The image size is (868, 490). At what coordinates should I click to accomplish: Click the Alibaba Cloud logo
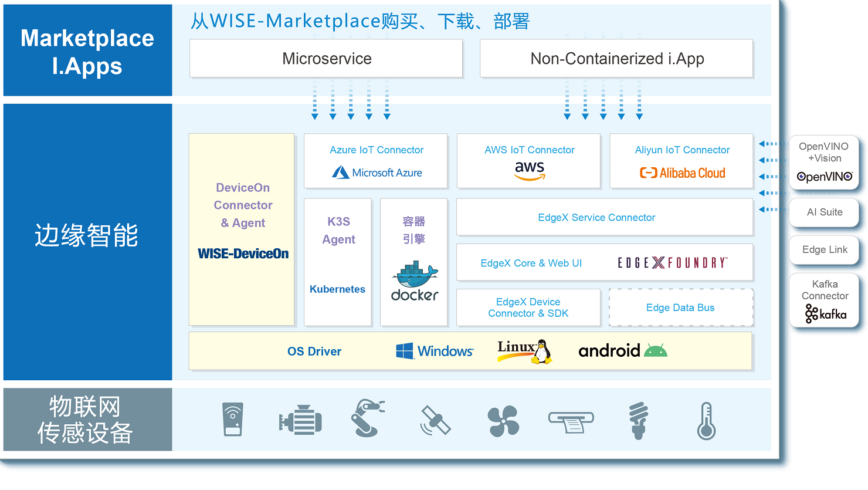pyautogui.click(x=682, y=173)
